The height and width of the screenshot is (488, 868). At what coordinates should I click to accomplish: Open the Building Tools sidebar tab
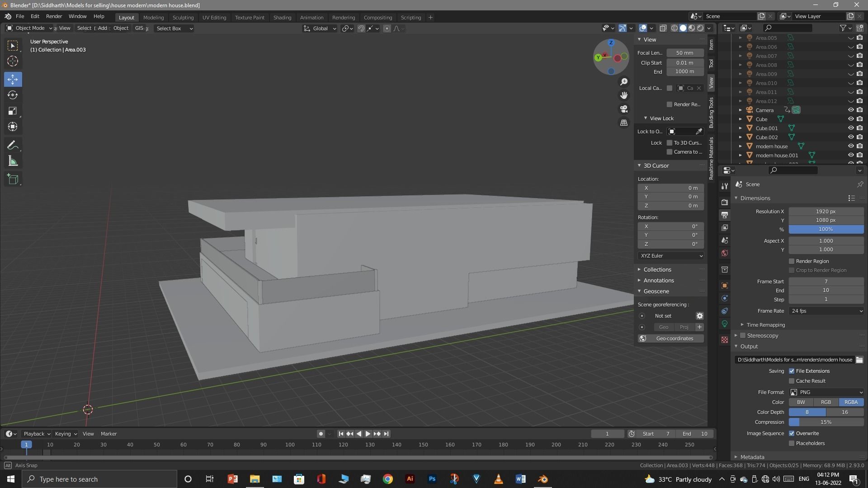tap(711, 113)
